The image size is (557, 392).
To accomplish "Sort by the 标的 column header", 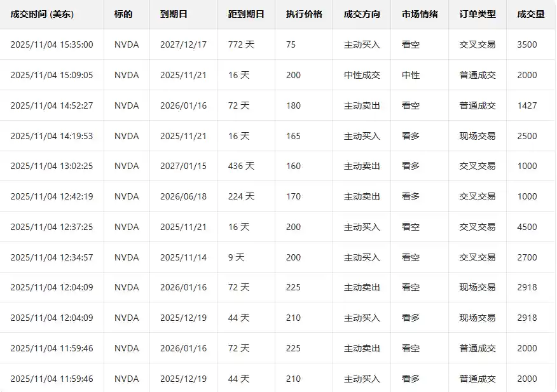I will point(123,14).
